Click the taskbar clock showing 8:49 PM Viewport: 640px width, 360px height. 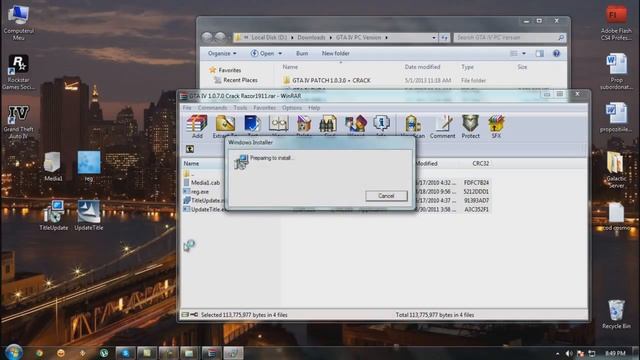click(615, 353)
